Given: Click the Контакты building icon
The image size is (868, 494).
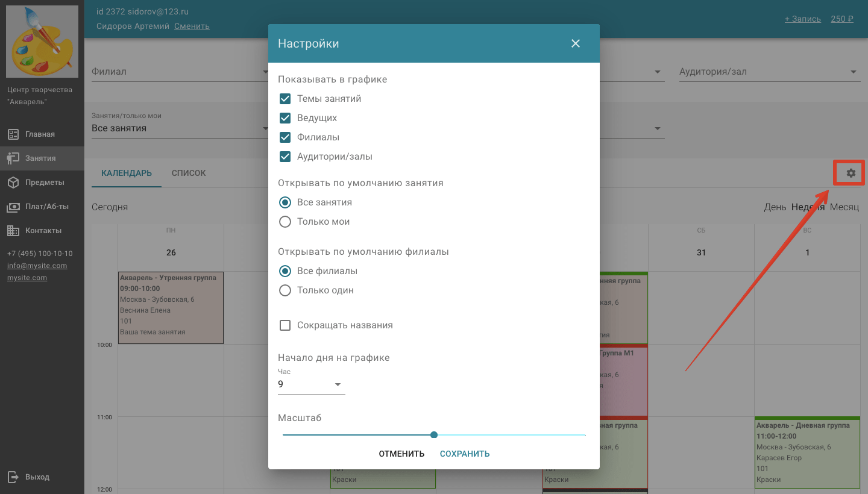Looking at the screenshot, I should (13, 231).
